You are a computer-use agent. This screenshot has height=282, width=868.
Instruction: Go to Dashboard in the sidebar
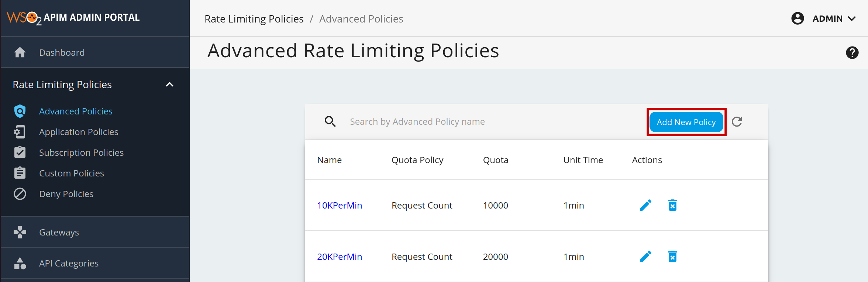click(x=62, y=53)
